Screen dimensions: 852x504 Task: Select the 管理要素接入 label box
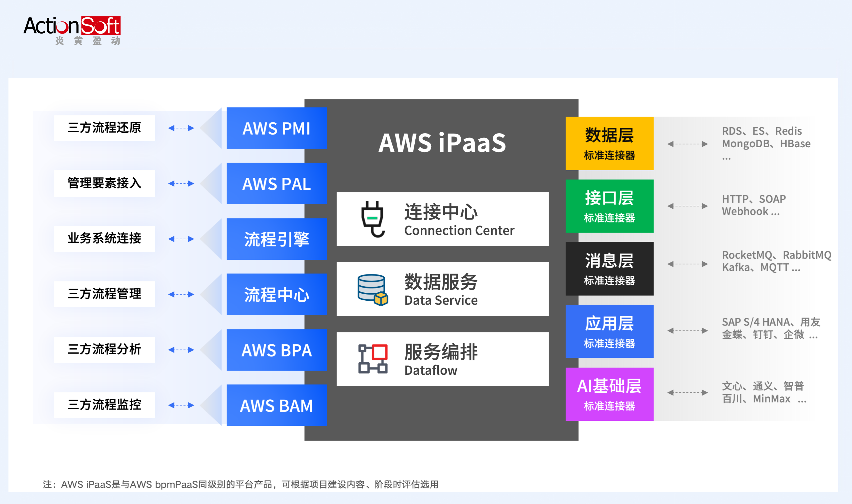pyautogui.click(x=104, y=184)
